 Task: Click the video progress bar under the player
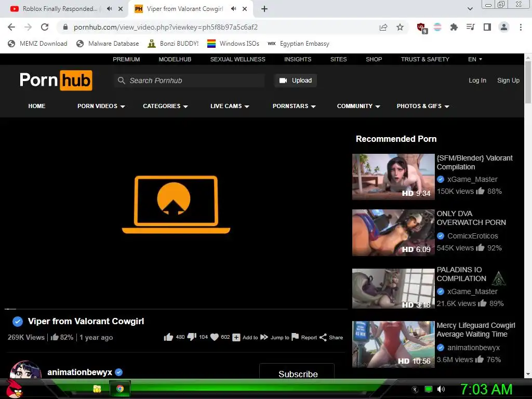coord(176,309)
